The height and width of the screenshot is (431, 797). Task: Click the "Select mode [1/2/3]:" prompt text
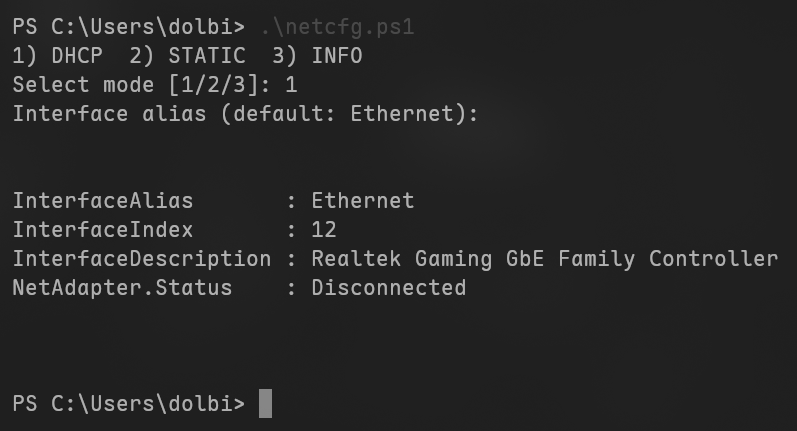coord(141,85)
